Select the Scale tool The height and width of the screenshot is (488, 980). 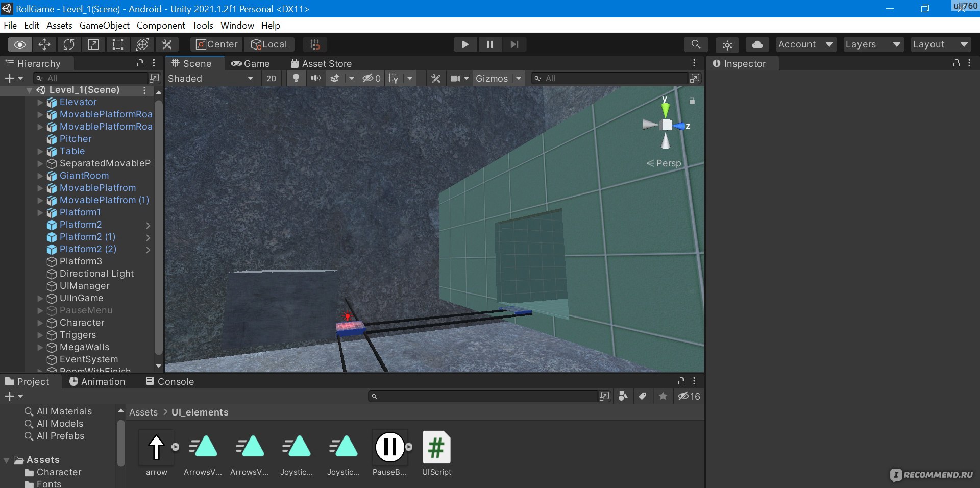click(x=93, y=44)
